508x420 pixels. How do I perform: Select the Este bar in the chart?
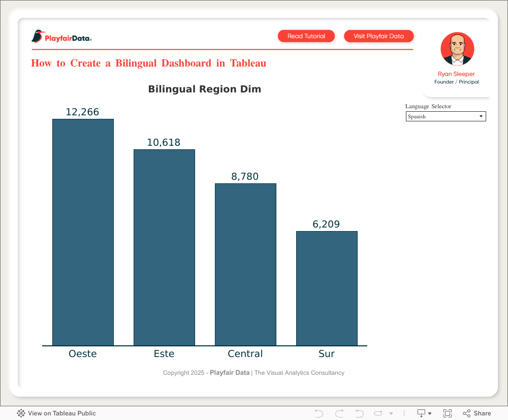[164, 247]
